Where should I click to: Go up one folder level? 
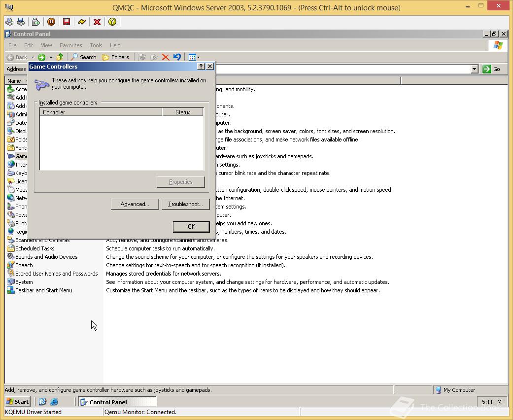[60, 57]
